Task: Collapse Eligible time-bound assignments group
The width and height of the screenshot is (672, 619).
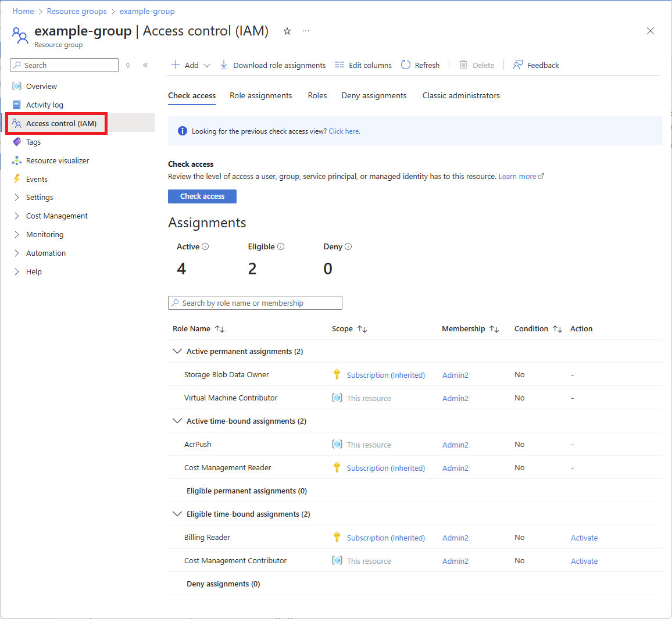Action: click(x=177, y=514)
